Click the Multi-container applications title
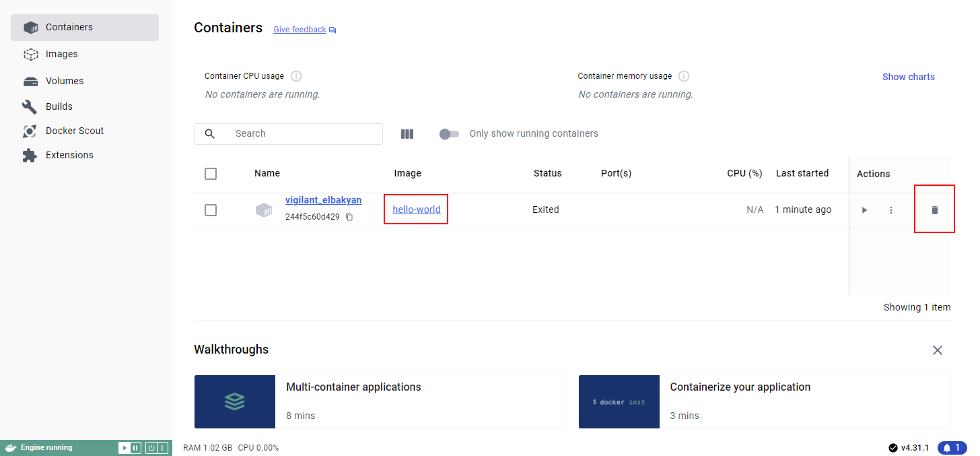The image size is (980, 456). (353, 387)
